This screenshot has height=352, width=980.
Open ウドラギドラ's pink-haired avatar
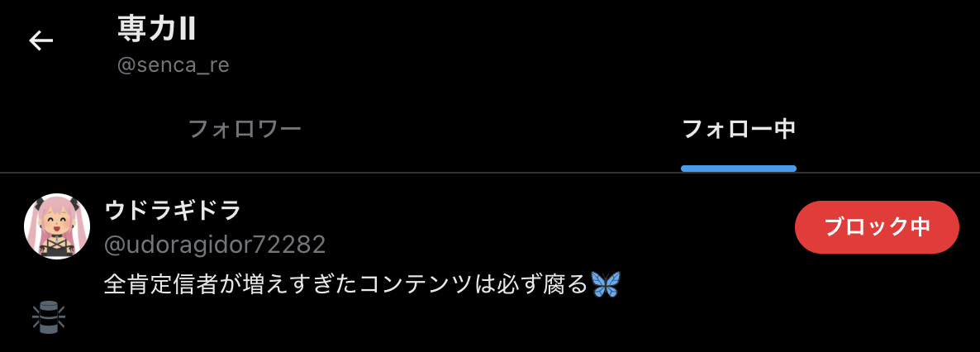pos(57,226)
